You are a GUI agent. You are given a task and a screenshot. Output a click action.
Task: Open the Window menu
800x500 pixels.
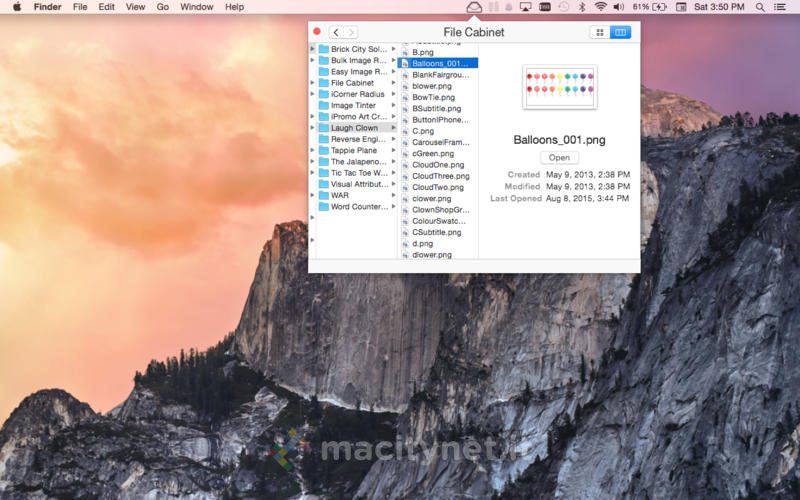pyautogui.click(x=196, y=7)
